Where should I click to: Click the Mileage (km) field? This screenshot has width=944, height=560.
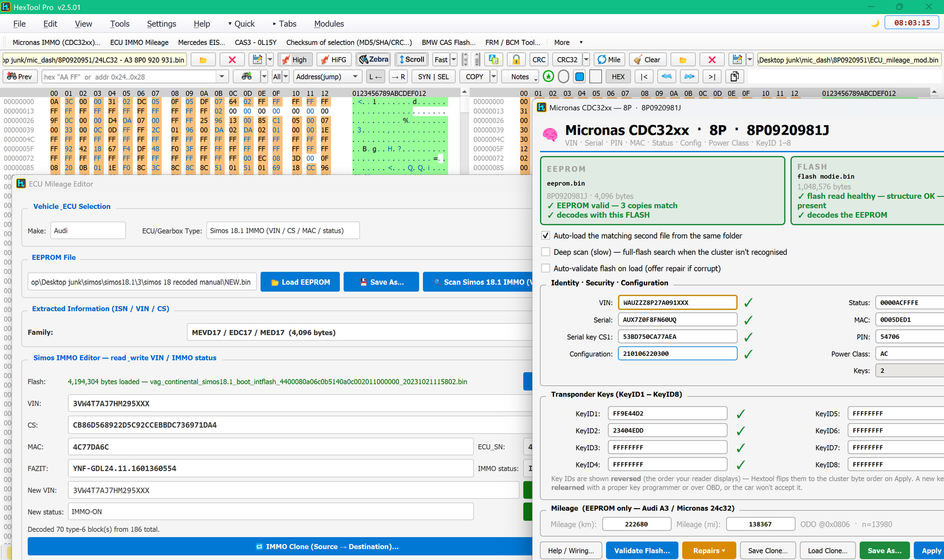click(637, 524)
